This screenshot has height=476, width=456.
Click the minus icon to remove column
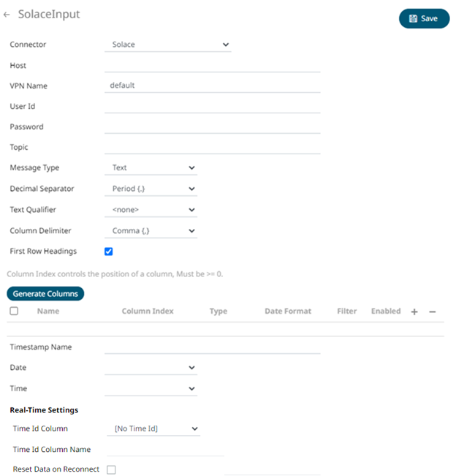(433, 311)
